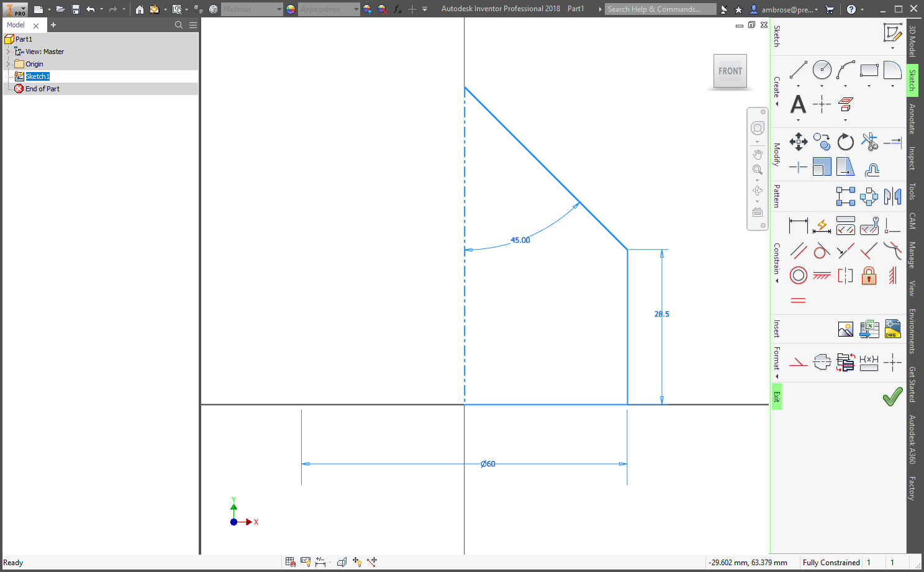Toggle Show All Constraints in status bar
The image size is (924, 572).
306,561
